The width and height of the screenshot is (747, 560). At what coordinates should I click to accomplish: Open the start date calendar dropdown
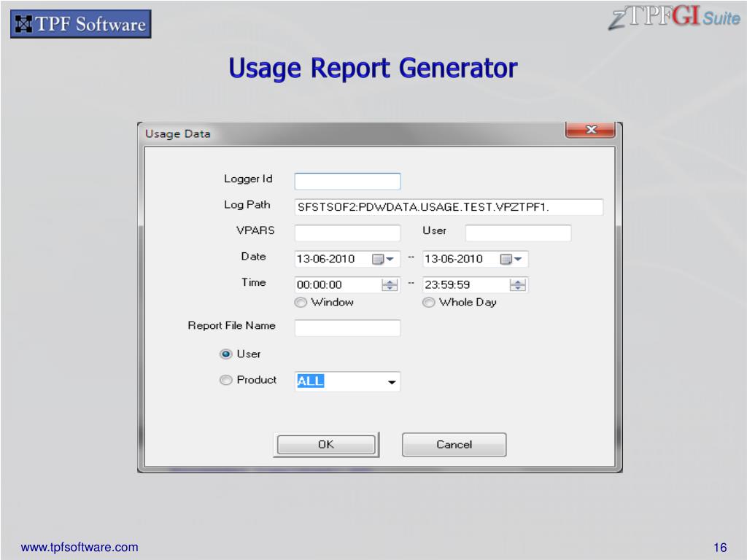[x=383, y=259]
